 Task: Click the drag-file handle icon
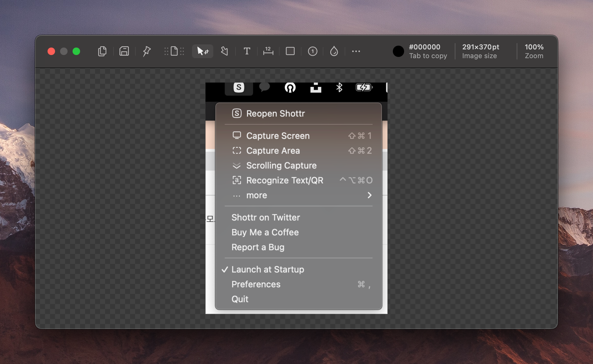click(x=174, y=51)
